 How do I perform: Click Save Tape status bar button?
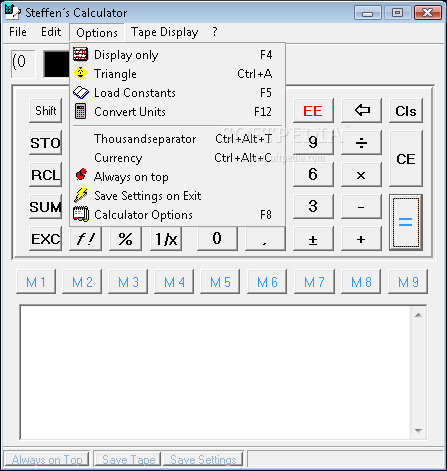pos(128,459)
